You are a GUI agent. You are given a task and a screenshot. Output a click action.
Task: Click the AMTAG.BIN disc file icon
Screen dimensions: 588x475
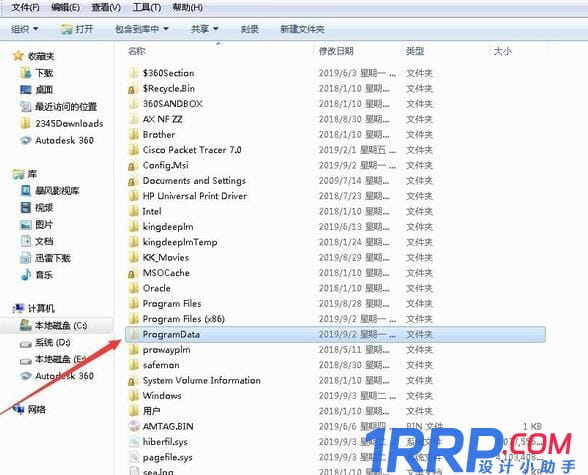tap(134, 426)
